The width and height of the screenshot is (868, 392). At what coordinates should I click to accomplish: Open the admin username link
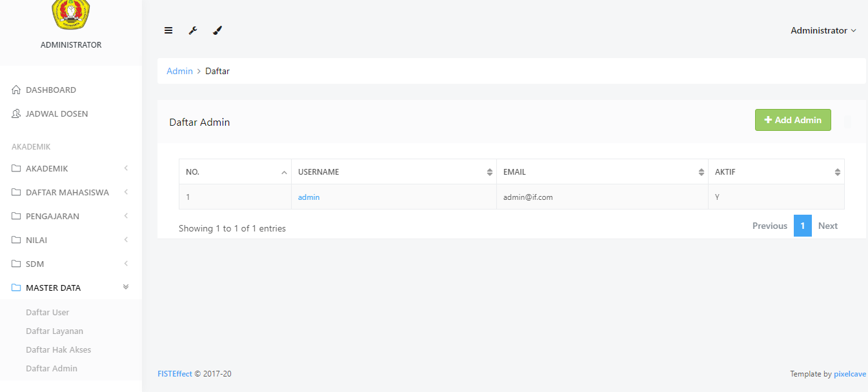tap(308, 197)
